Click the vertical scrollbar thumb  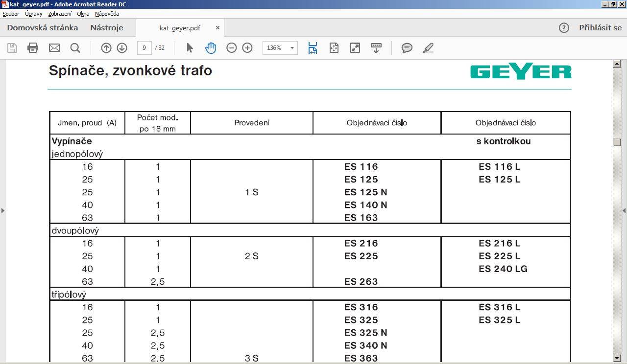point(617,142)
